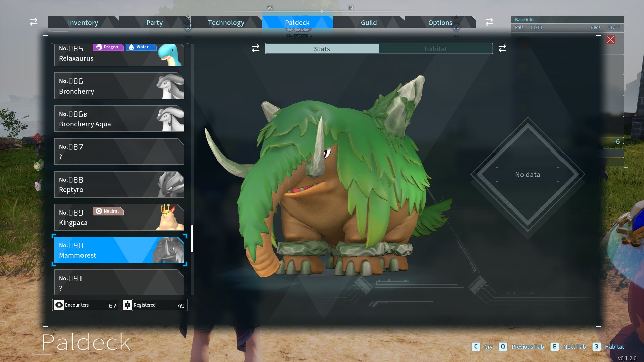Click the C key Cry prompt
This screenshot has height=362, width=644.
click(476, 347)
